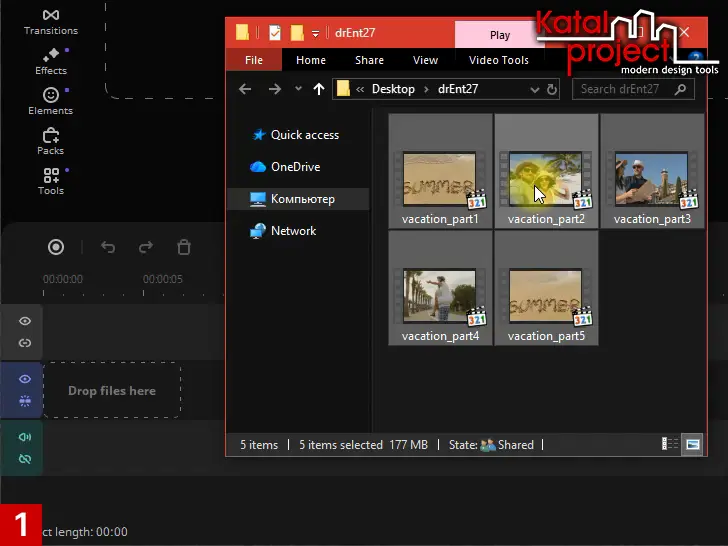Toggle unlink icon on the audio track

pyautogui.click(x=25, y=459)
